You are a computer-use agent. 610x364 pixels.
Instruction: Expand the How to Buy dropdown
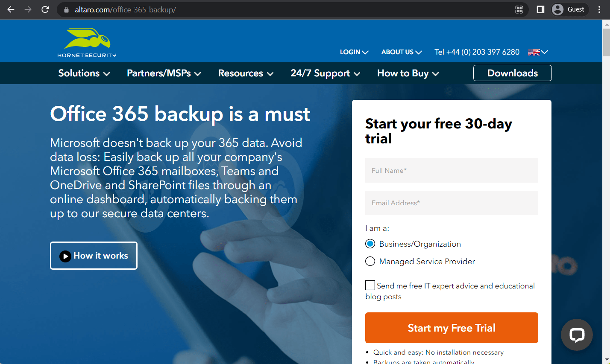407,73
